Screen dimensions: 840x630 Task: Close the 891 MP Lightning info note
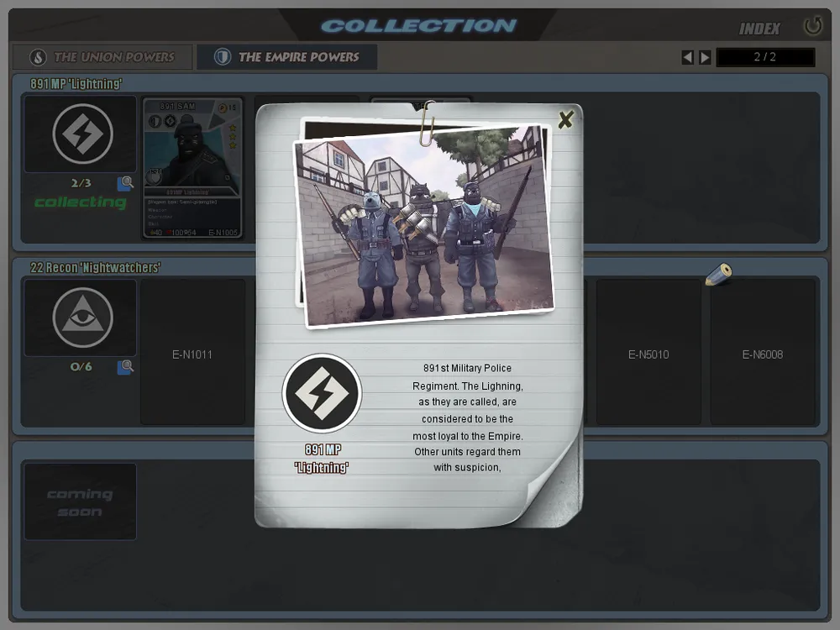(565, 119)
